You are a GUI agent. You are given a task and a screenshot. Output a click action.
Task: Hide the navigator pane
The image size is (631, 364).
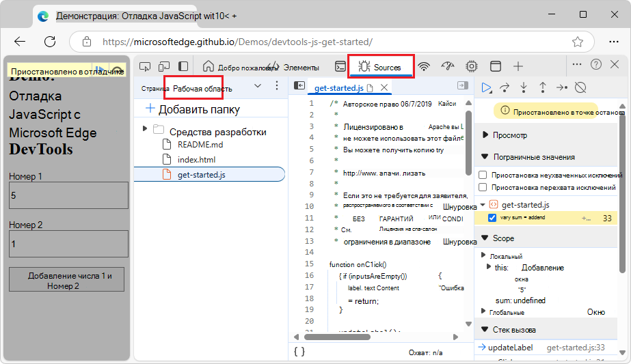(x=299, y=85)
